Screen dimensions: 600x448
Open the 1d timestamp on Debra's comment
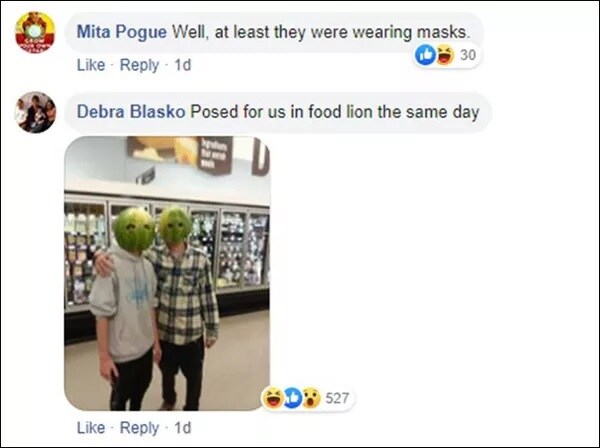click(x=183, y=428)
